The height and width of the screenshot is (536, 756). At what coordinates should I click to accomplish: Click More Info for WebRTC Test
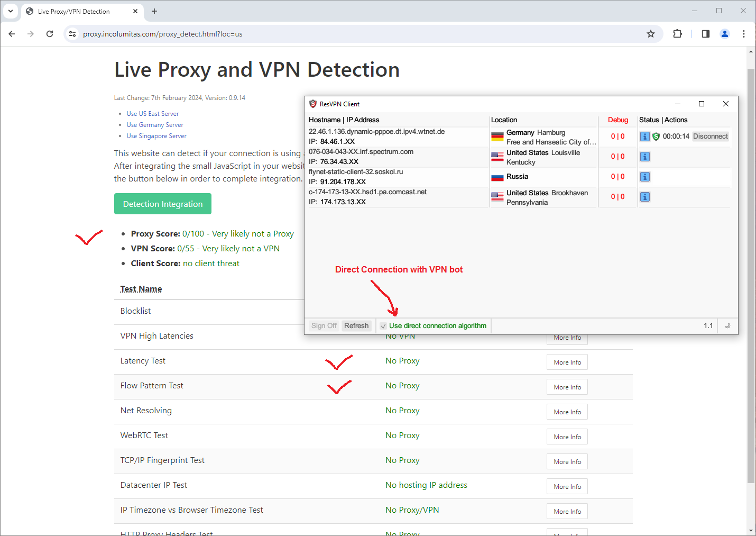[x=567, y=437]
